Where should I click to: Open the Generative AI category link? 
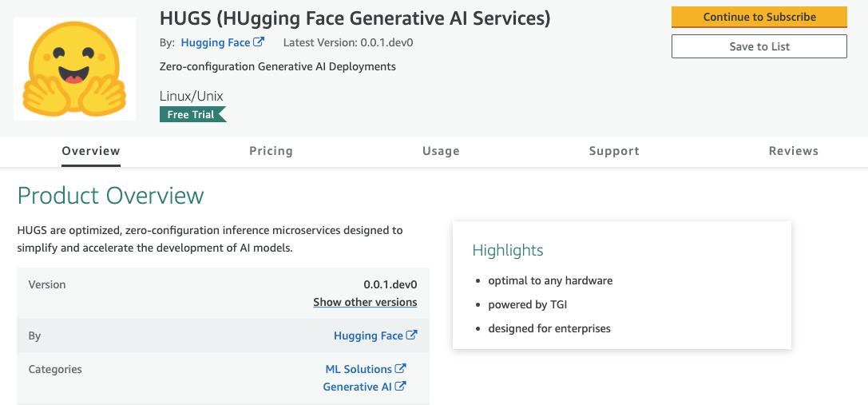click(x=357, y=387)
